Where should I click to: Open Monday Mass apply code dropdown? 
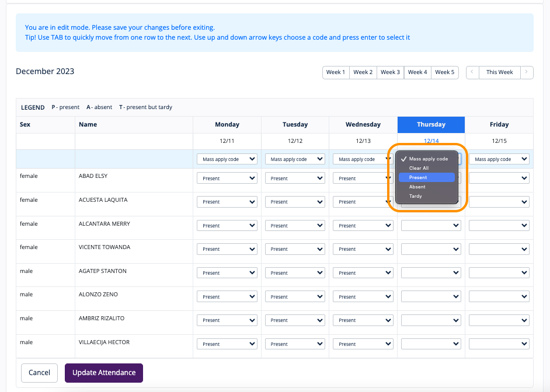coord(227,159)
